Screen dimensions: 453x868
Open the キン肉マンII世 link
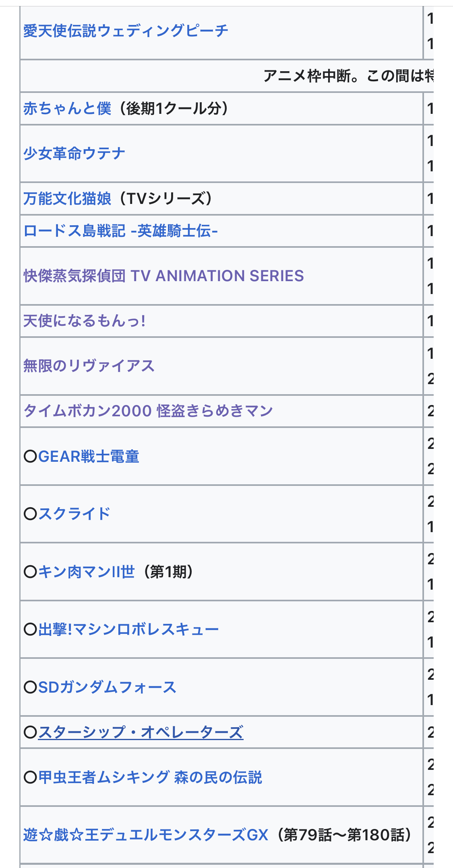86,572
